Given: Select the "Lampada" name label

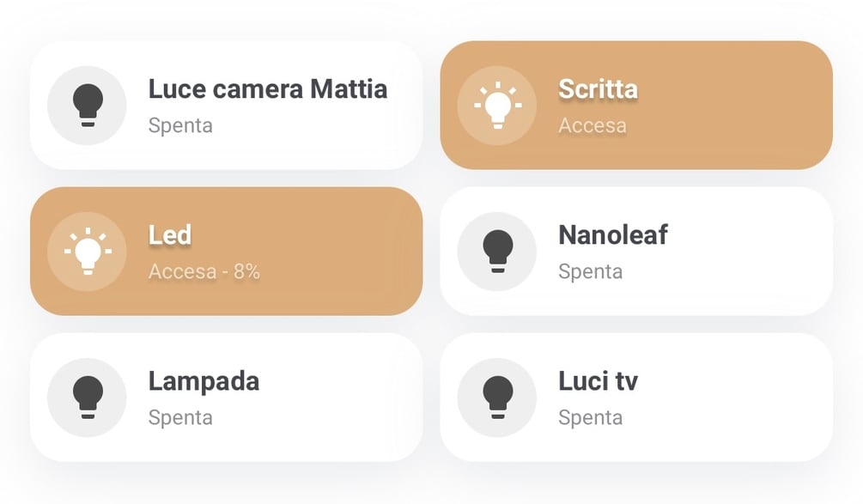Looking at the screenshot, I should (204, 380).
